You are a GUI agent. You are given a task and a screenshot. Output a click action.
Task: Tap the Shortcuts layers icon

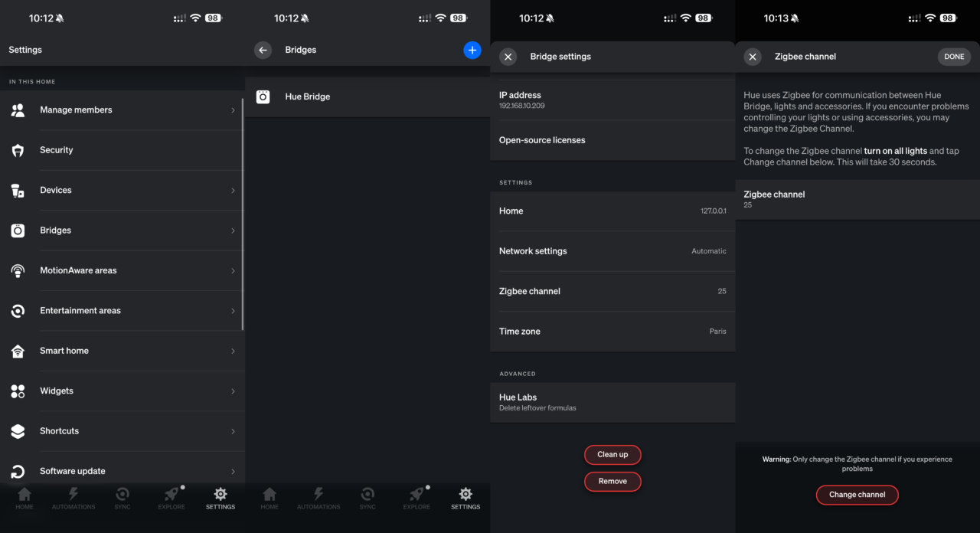click(x=18, y=431)
